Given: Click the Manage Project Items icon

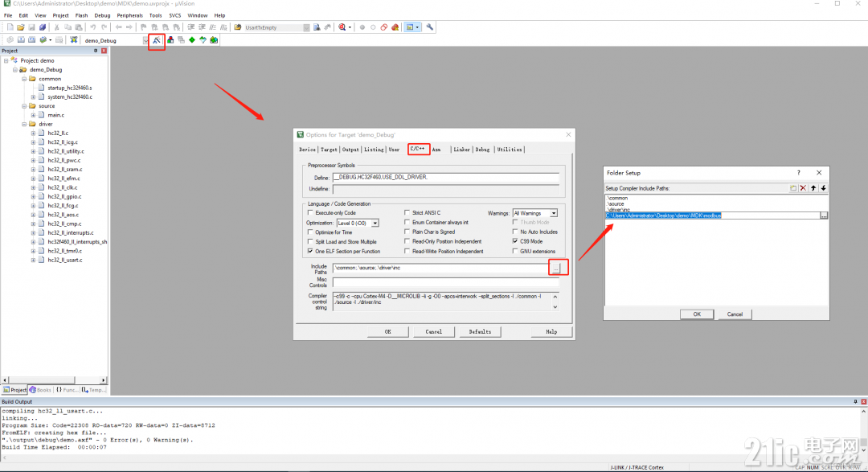Looking at the screenshot, I should (170, 40).
